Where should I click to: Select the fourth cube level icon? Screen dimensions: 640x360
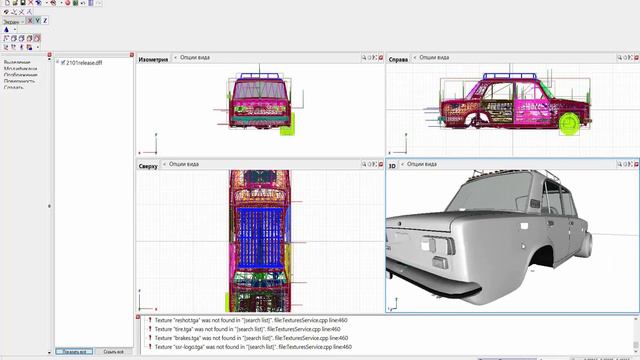point(29,38)
